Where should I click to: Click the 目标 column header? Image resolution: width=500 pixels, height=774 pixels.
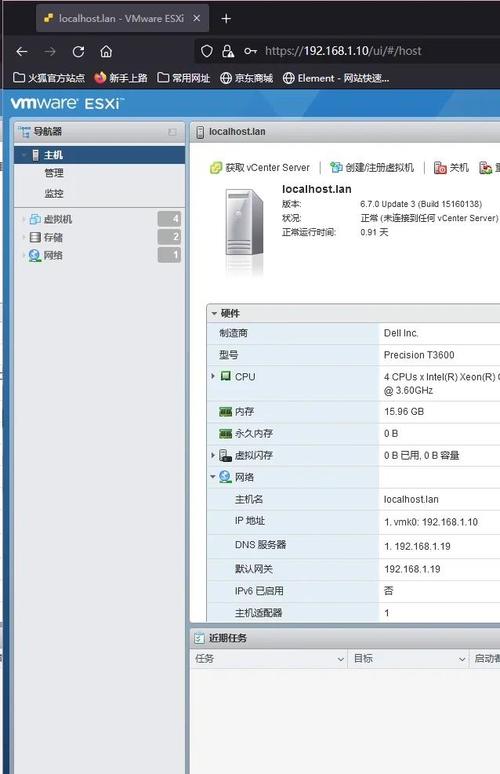click(x=409, y=659)
